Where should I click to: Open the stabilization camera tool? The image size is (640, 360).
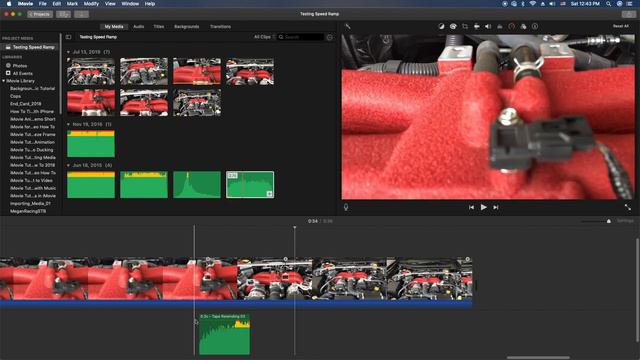click(476, 27)
